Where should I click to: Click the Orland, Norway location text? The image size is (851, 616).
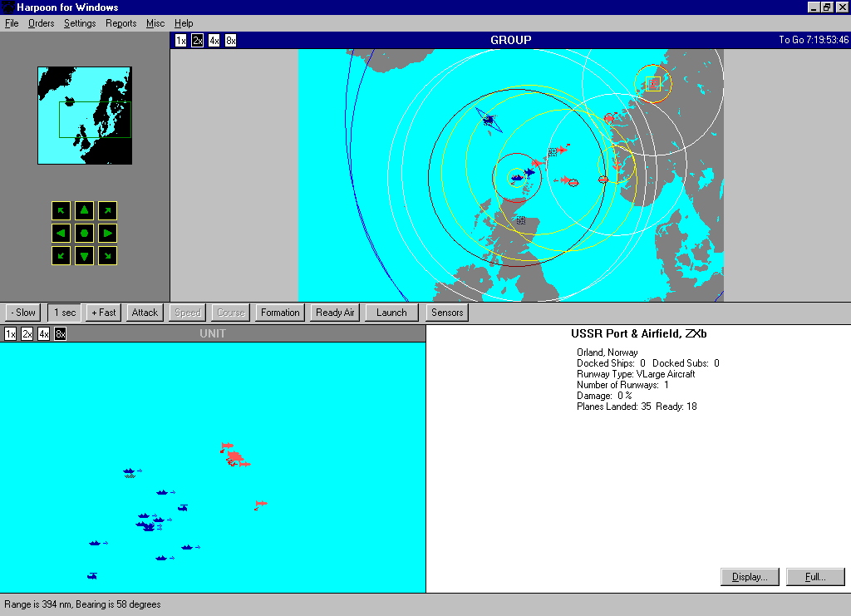tap(607, 352)
